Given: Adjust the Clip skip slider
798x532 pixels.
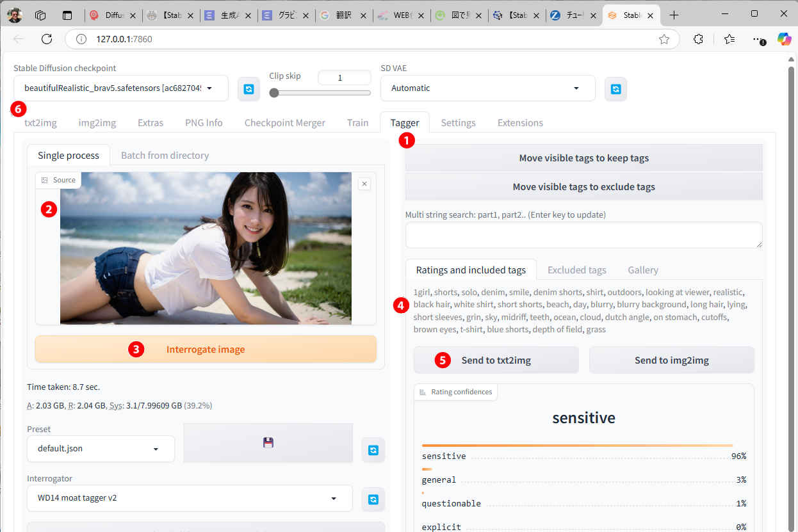Looking at the screenshot, I should point(275,93).
